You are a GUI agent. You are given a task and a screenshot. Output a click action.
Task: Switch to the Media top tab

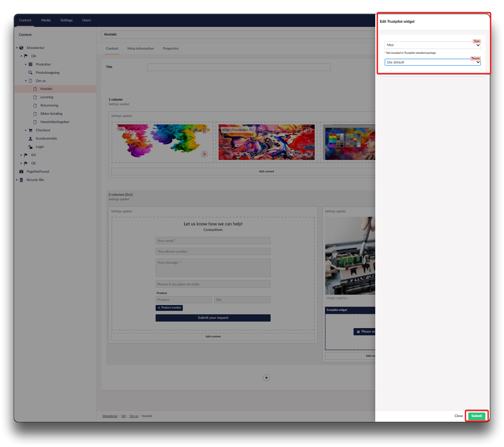pyautogui.click(x=46, y=20)
